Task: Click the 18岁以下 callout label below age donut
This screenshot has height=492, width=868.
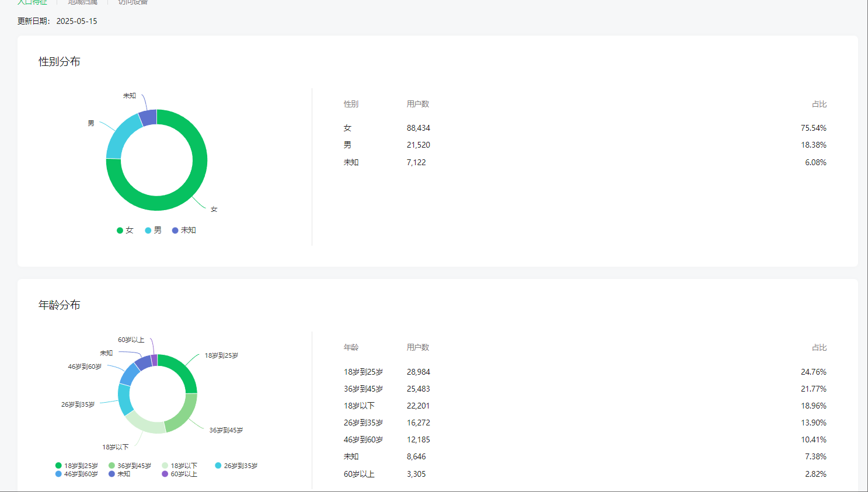Action: coord(116,447)
